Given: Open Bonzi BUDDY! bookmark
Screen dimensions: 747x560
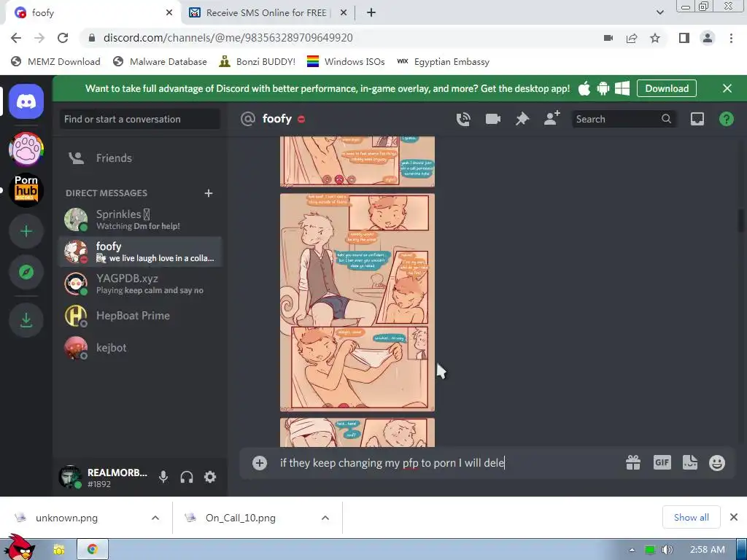Looking at the screenshot, I should [258, 61].
